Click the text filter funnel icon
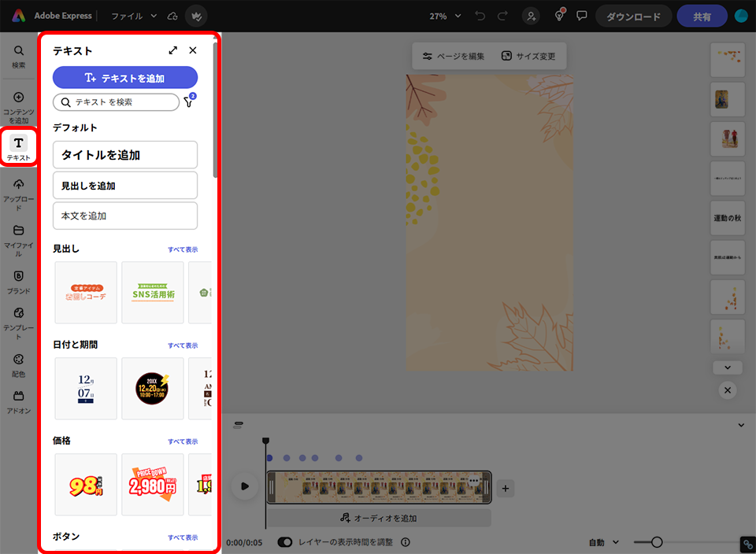Viewport: 756px width, 554px height. pos(188,102)
